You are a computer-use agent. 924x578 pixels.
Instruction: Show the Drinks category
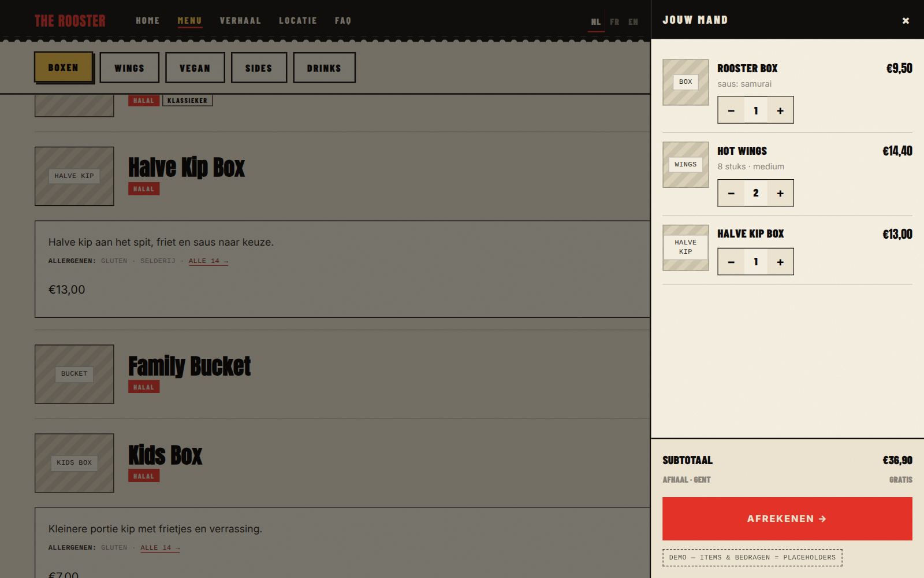point(324,68)
